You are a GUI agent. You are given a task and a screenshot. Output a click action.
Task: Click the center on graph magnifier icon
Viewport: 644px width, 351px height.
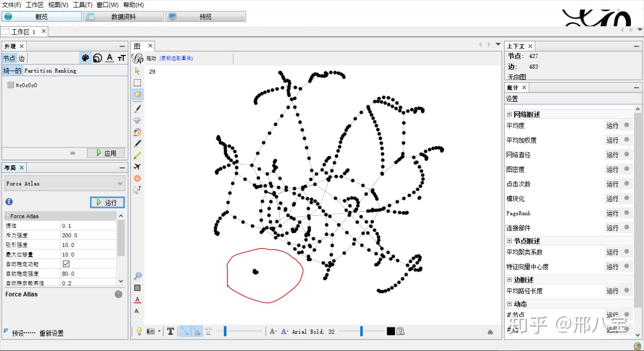click(x=138, y=276)
